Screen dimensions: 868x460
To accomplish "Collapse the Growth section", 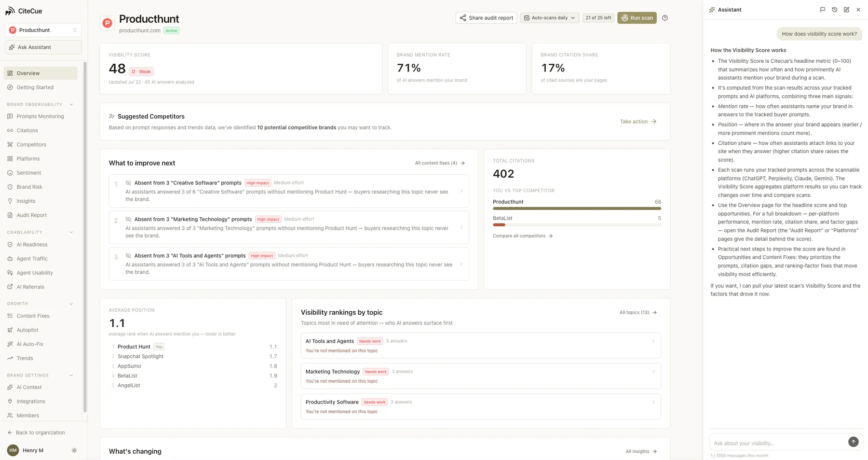I will (x=71, y=304).
